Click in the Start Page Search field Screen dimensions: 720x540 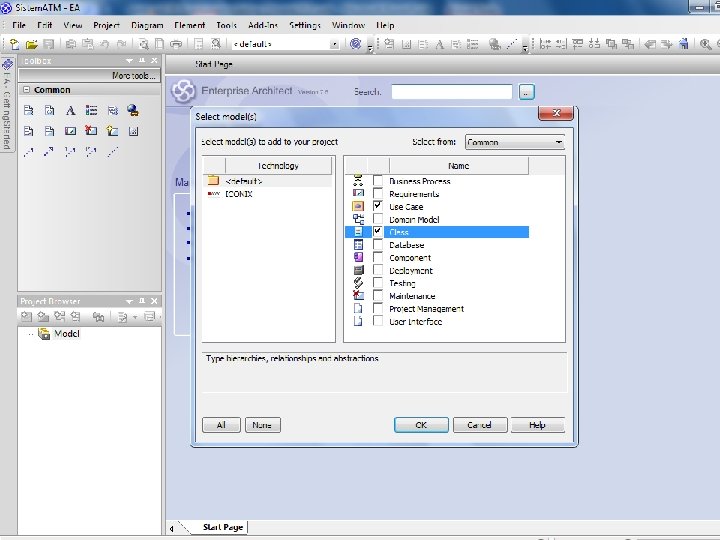tap(452, 92)
